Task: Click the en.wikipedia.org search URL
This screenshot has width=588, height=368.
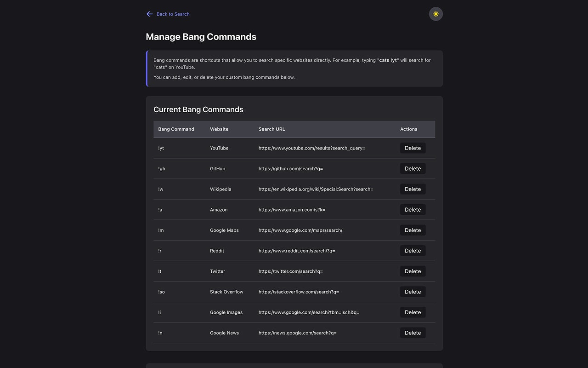Action: coord(316,189)
